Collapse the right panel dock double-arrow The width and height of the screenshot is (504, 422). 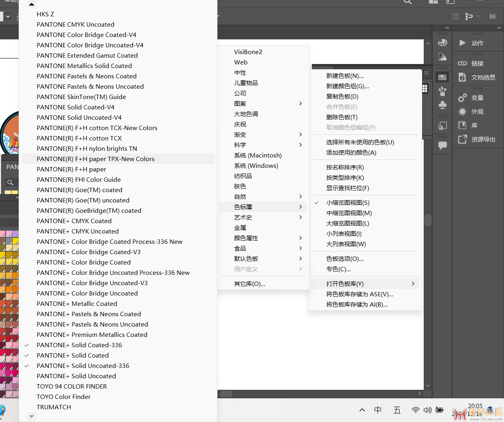[499, 28]
